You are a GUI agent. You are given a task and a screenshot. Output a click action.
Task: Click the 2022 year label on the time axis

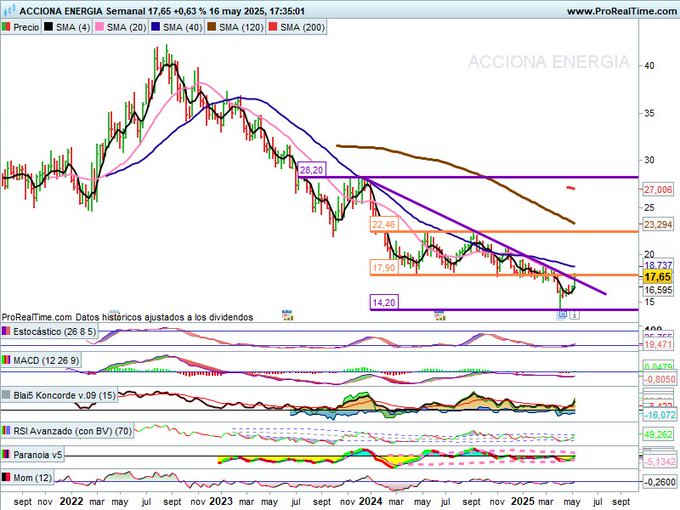72,501
